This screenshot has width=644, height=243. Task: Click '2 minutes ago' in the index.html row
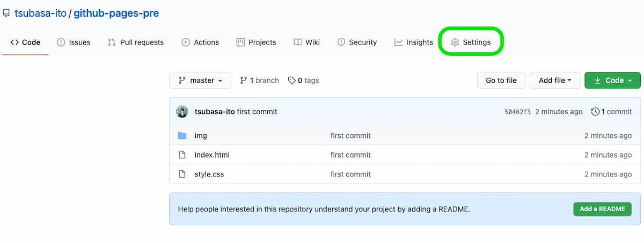[x=608, y=155]
